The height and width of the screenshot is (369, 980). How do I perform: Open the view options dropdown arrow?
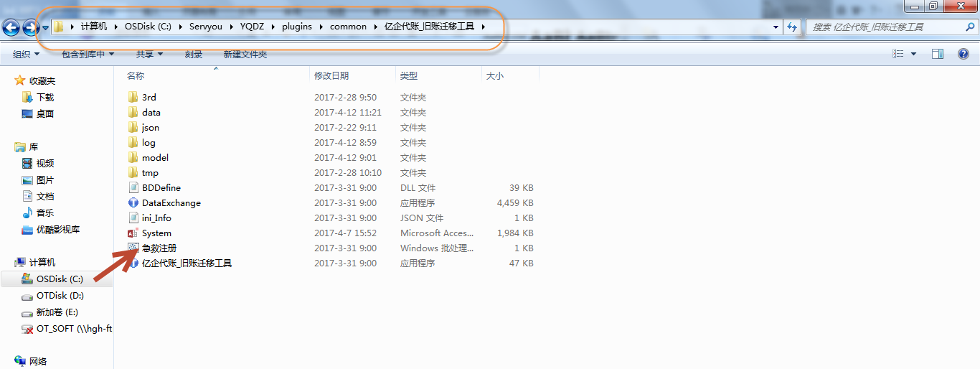coord(913,54)
